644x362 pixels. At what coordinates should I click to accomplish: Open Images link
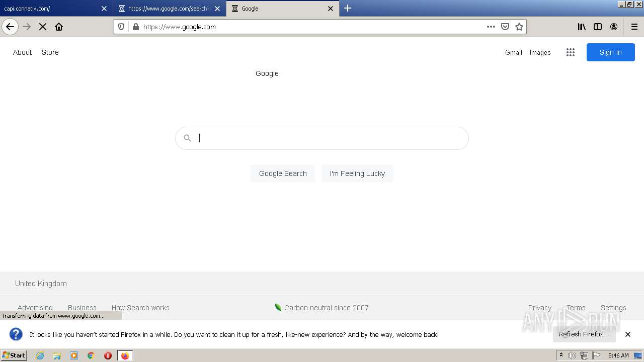(540, 52)
